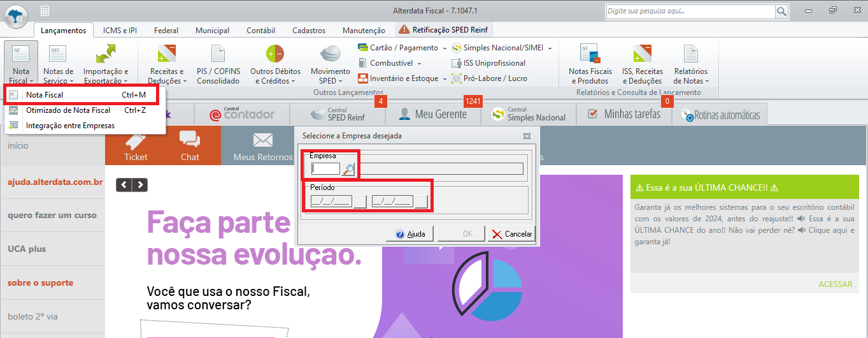
Task: Open quero fazer um curso link
Action: pyautogui.click(x=52, y=215)
